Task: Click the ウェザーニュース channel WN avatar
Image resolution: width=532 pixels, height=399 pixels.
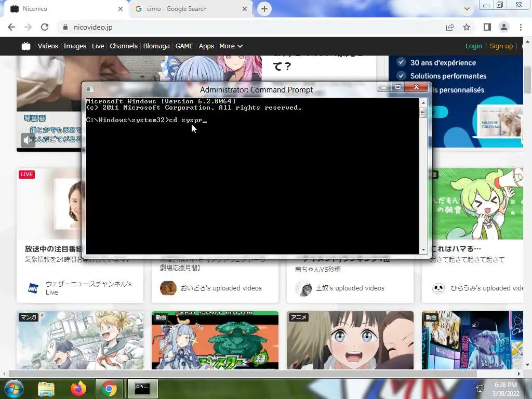Action: [x=33, y=288]
